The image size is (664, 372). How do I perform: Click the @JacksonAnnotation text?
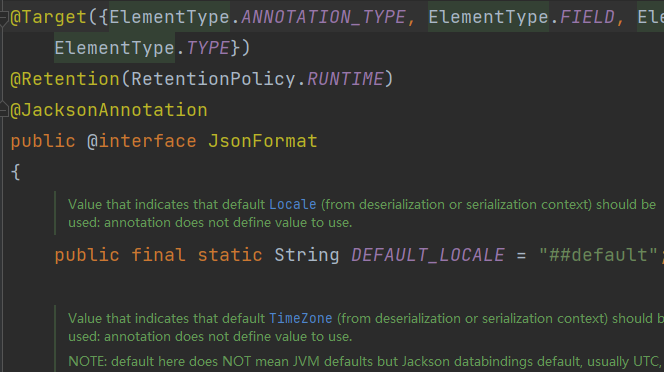109,110
